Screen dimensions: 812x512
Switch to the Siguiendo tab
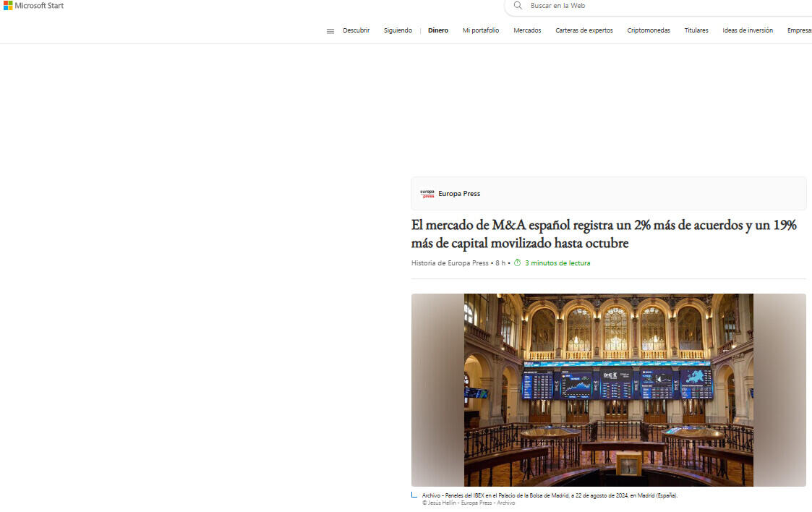[398, 30]
